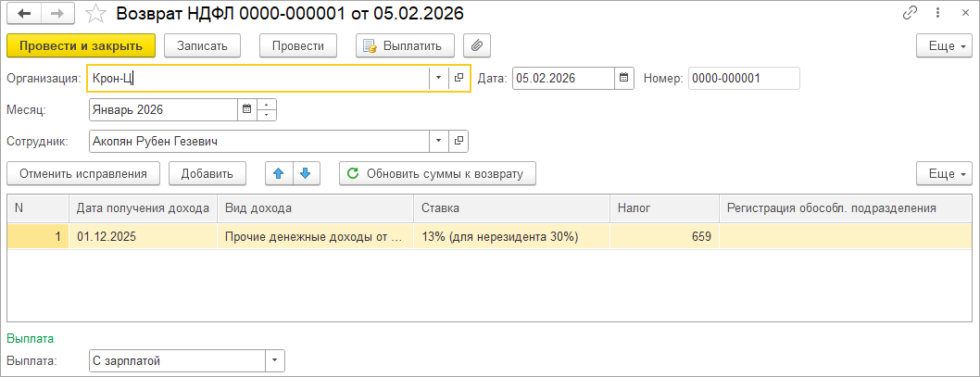Expand the Сотрудник dropdown list

pyautogui.click(x=438, y=142)
